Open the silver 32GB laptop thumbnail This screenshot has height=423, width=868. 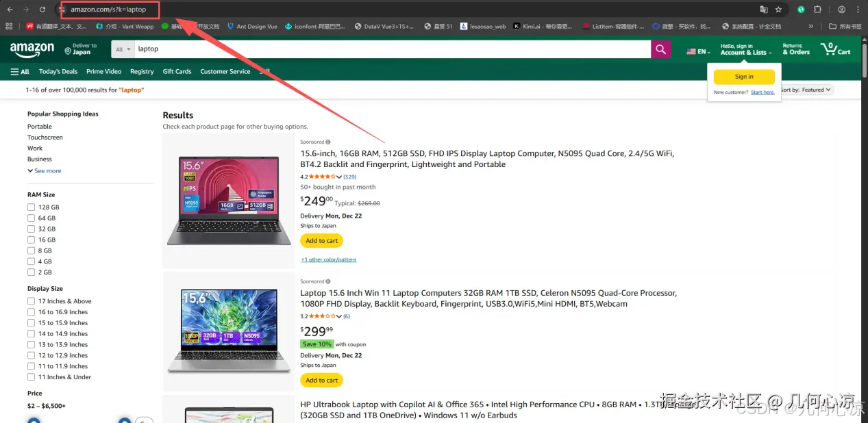229,331
